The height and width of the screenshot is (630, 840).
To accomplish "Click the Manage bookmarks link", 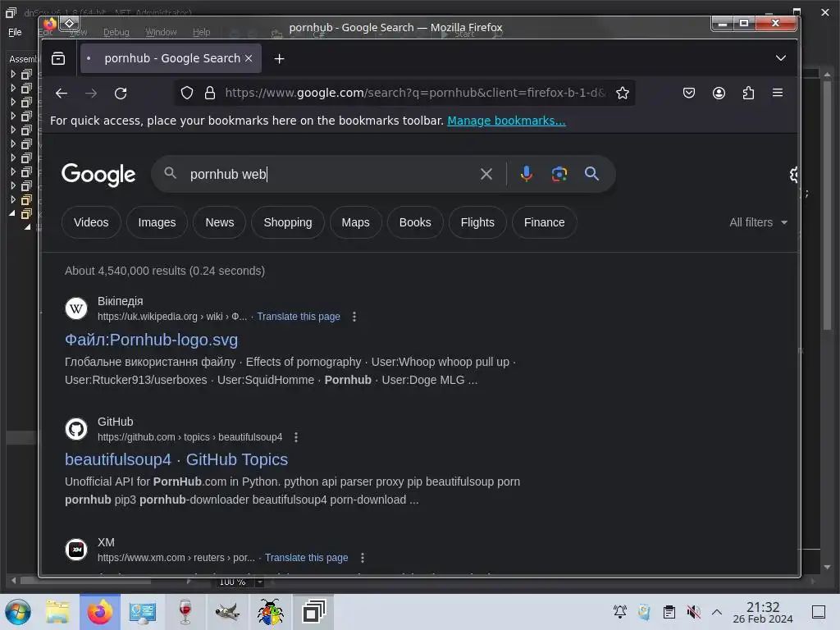I will coord(506,121).
